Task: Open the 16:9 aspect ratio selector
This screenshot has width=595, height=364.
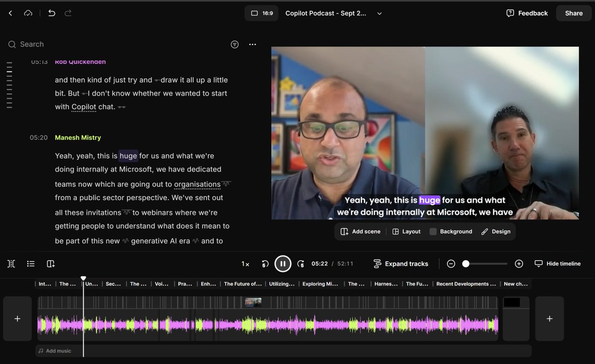Action: [x=261, y=13]
